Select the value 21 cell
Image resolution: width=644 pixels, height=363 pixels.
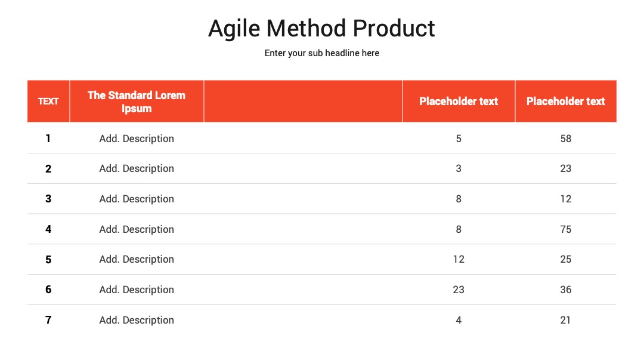click(x=566, y=320)
